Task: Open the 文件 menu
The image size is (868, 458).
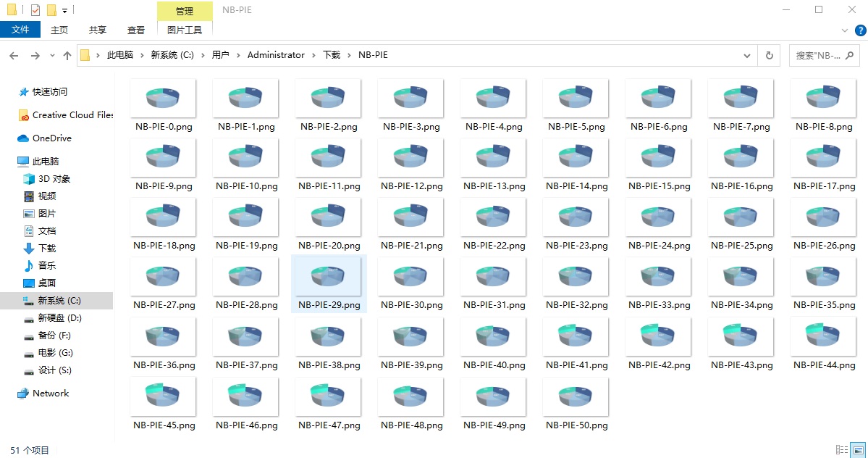Action: click(20, 30)
